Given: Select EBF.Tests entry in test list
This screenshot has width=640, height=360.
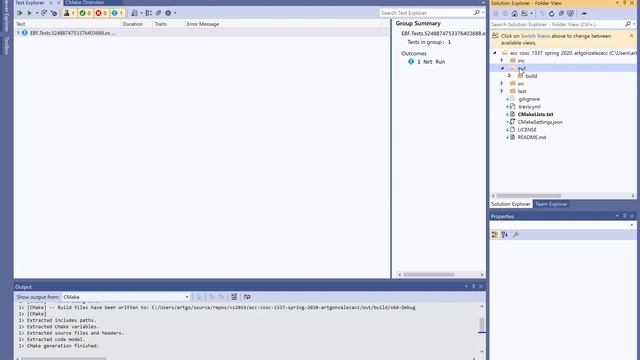Looking at the screenshot, I should (x=73, y=33).
